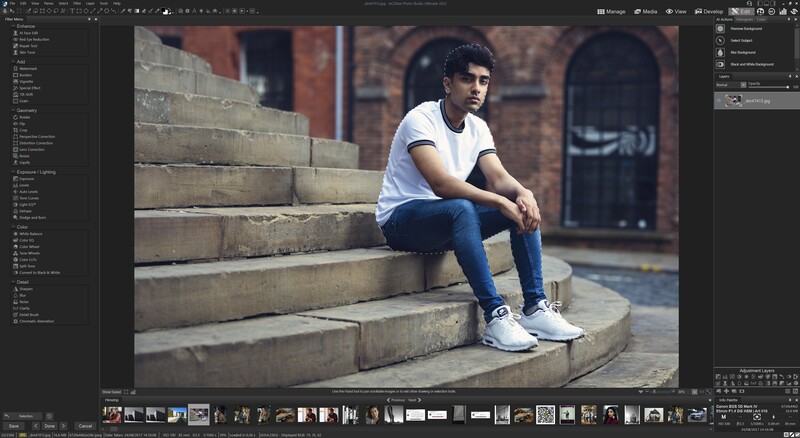Image resolution: width=800 pixels, height=438 pixels.
Task: Open Convert to Black & White
Action: tap(39, 273)
